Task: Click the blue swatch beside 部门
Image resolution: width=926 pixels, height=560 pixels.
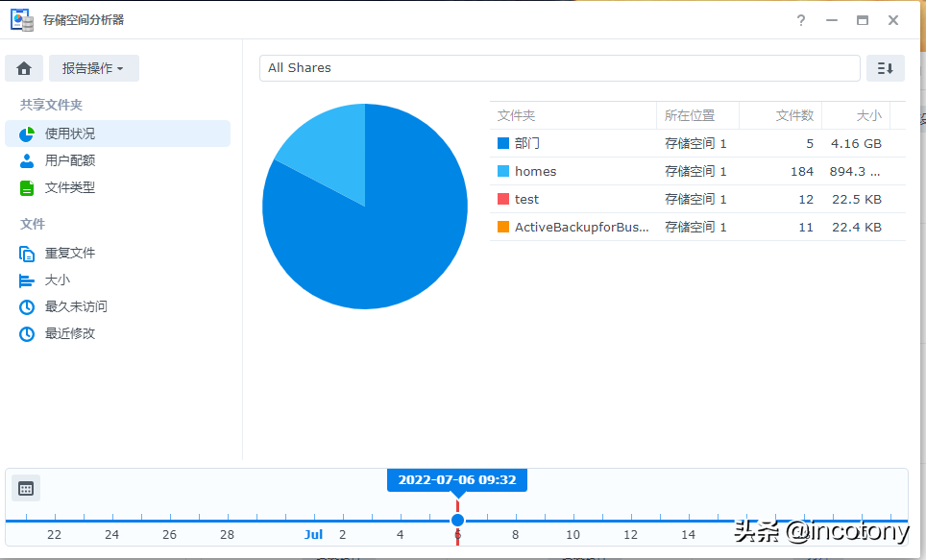Action: point(503,143)
